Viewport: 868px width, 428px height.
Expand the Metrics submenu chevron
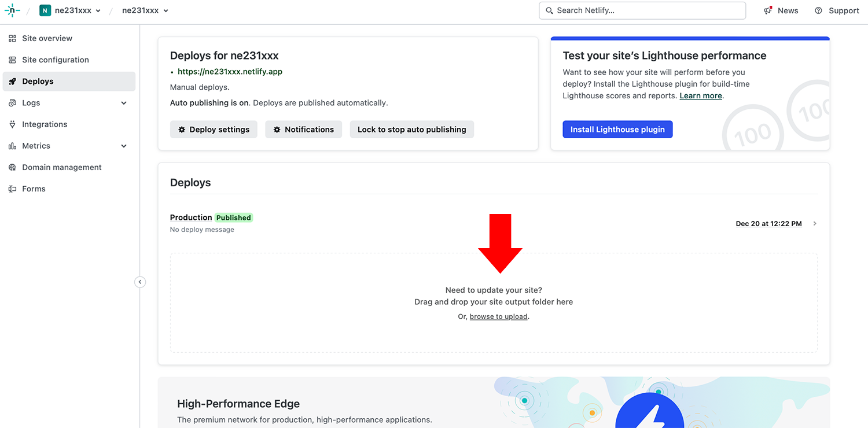coord(124,146)
